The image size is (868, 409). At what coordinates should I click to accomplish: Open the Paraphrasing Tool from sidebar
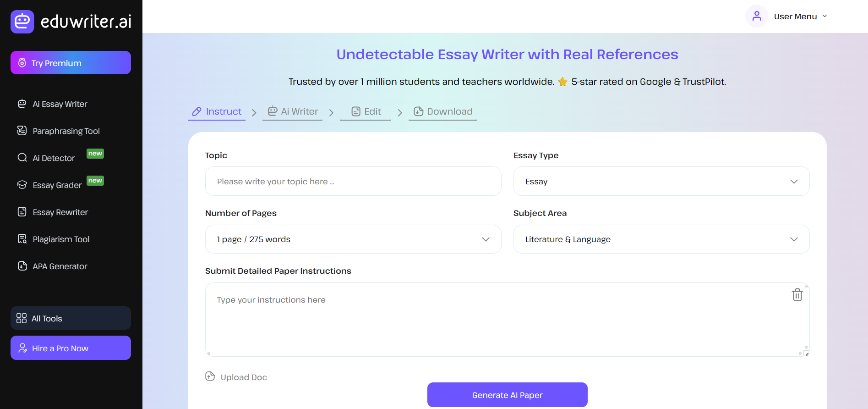click(x=66, y=131)
